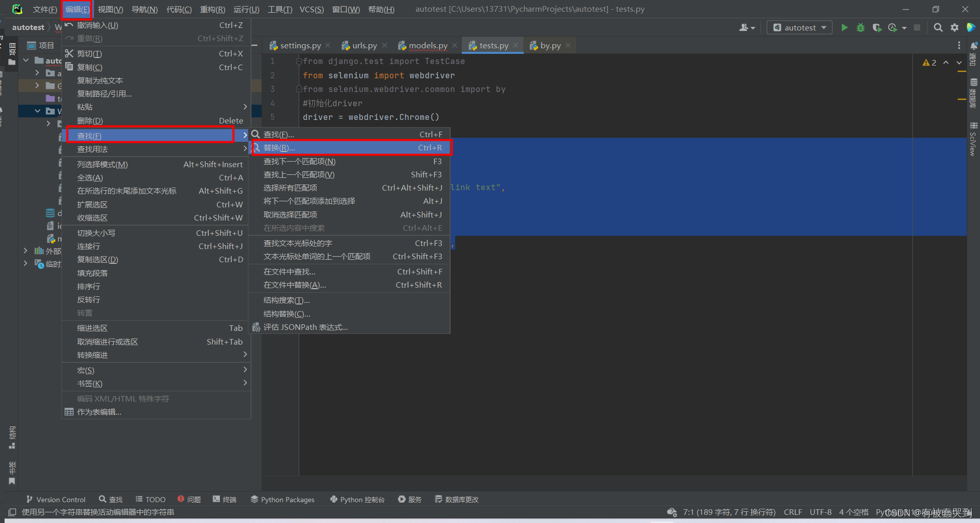The image size is (980, 523).
Task: Open the autotest run configuration dropdown
Action: click(799, 27)
